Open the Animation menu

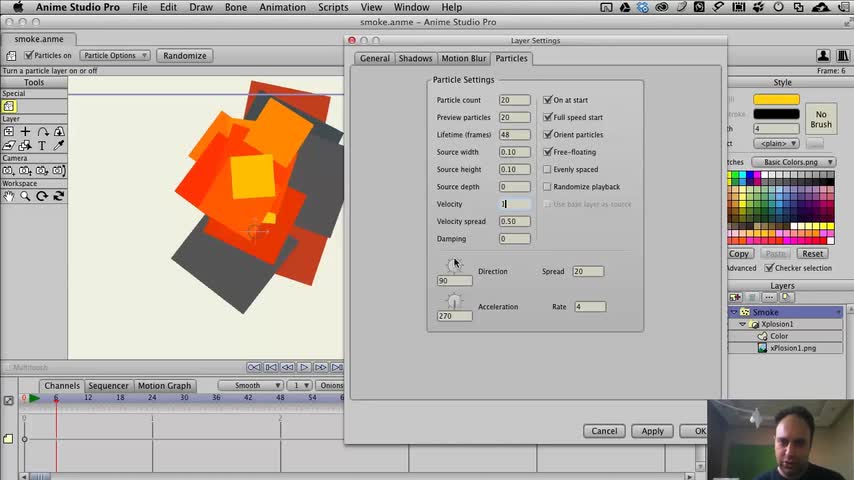coord(282,7)
